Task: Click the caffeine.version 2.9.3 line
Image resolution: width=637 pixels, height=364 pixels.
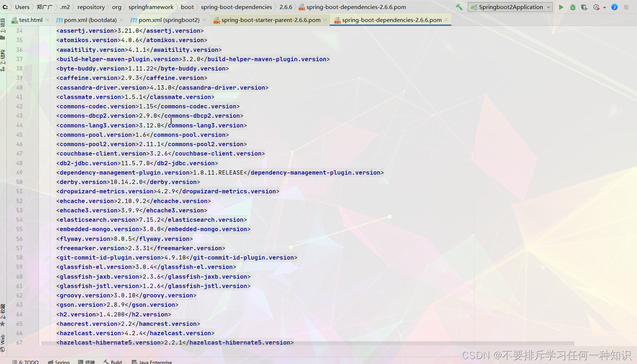Action: click(132, 78)
